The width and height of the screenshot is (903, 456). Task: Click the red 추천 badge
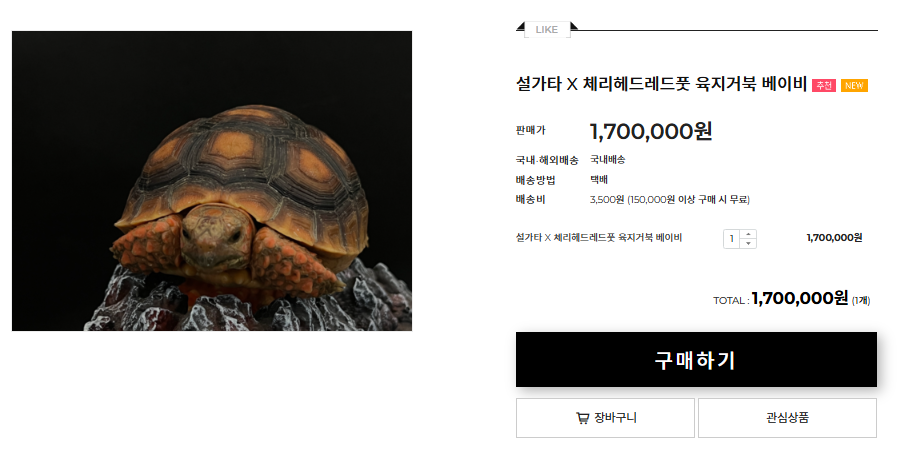824,85
